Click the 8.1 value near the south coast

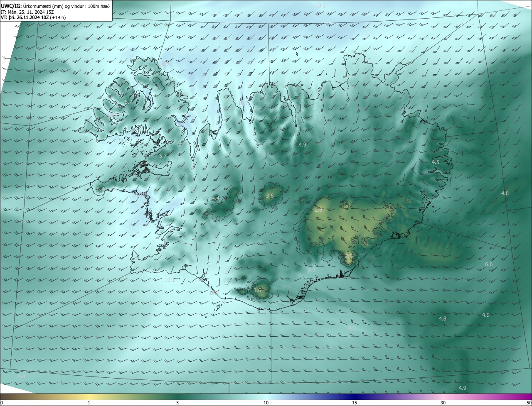tap(312, 270)
